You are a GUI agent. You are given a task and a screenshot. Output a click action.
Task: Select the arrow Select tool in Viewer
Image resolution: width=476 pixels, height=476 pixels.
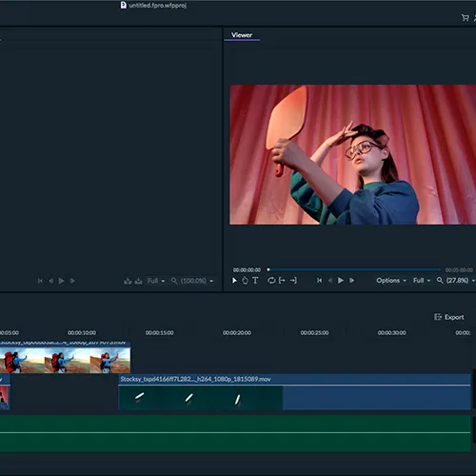234,281
